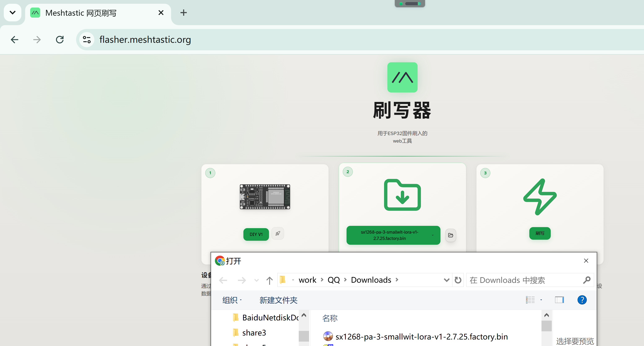The height and width of the screenshot is (346, 644).
Task: Click the QQ breadcrumb segment
Action: tap(334, 280)
